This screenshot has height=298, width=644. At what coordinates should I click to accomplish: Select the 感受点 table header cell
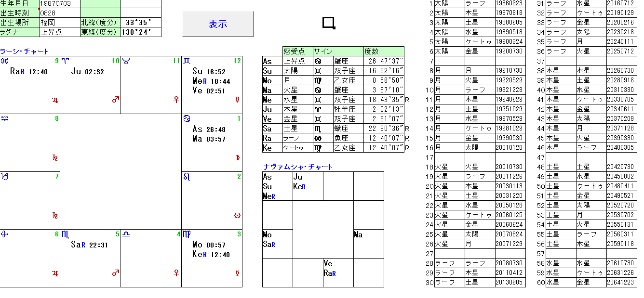tap(297, 51)
